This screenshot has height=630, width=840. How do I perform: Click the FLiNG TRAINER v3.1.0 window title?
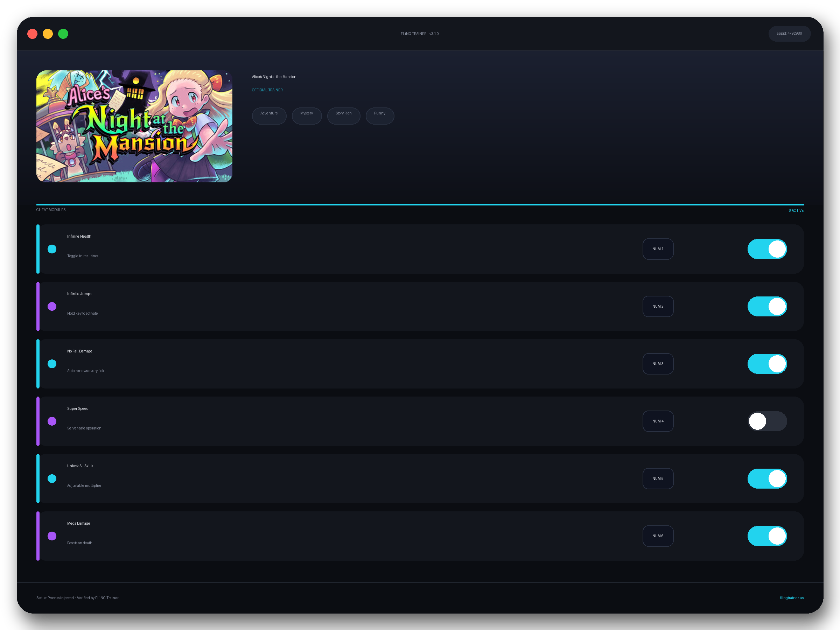pyautogui.click(x=419, y=34)
